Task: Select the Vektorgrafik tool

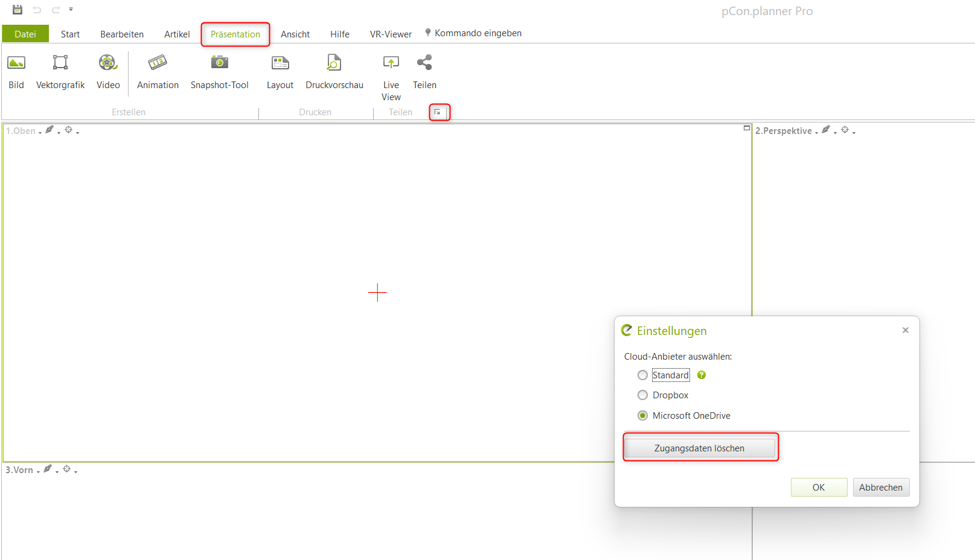Action: pos(60,63)
